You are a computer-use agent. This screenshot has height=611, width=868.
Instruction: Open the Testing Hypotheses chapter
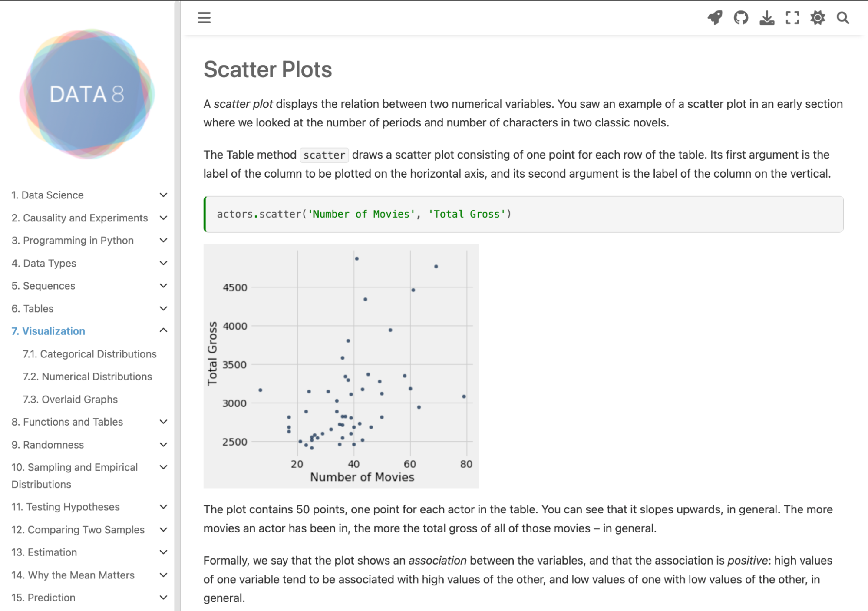pyautogui.click(x=66, y=507)
